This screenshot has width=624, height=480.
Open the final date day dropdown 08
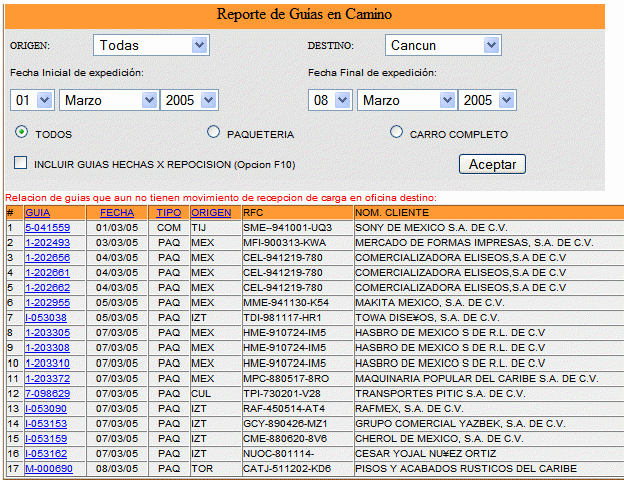coord(330,100)
